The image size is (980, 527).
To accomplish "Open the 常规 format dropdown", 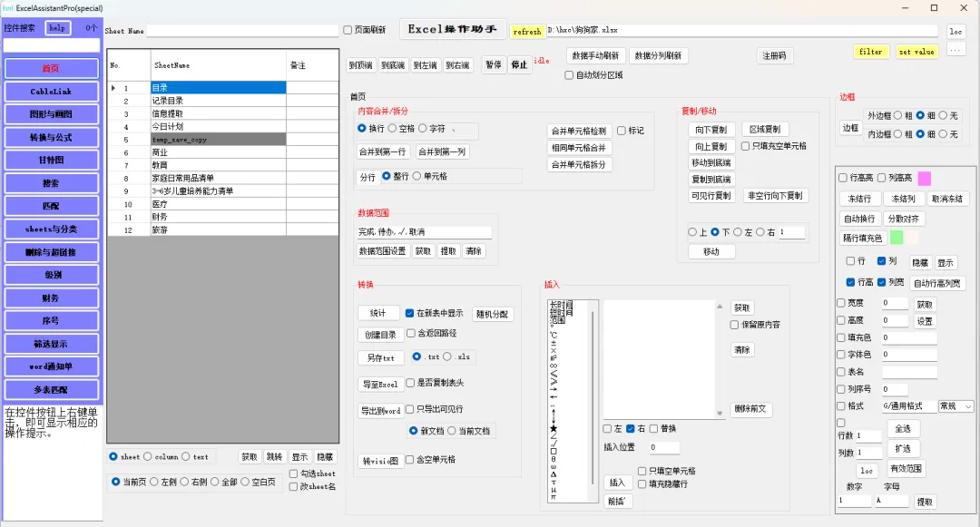I will [955, 405].
